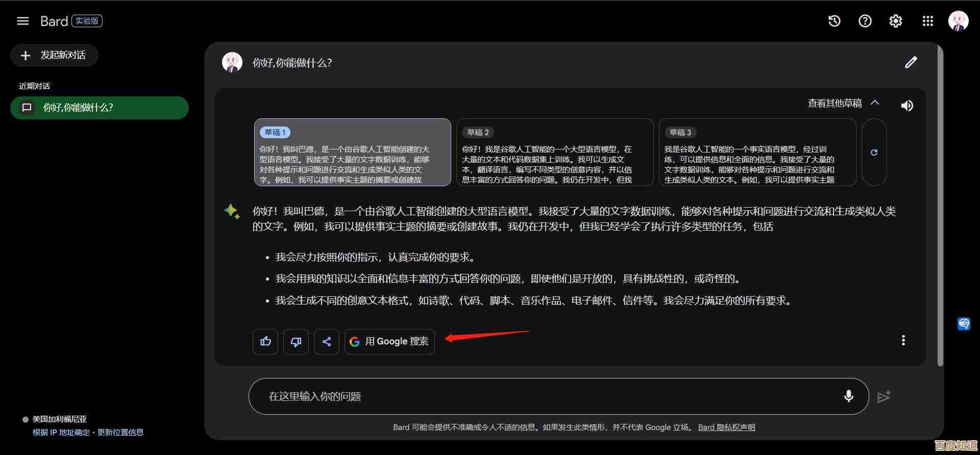The image size is (980, 455).
Task: Listen to response with speaker icon
Action: pyautogui.click(x=906, y=106)
